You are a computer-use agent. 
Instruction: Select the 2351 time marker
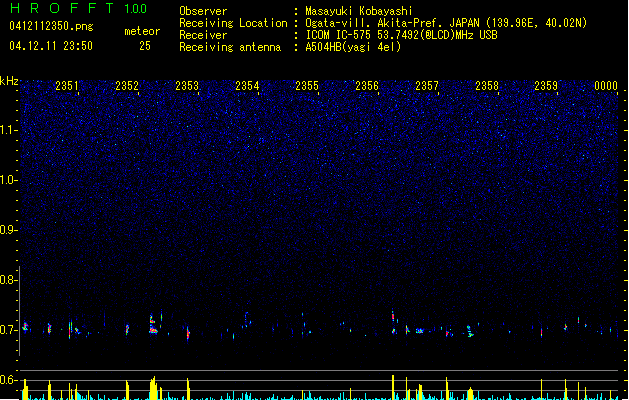tap(67, 85)
